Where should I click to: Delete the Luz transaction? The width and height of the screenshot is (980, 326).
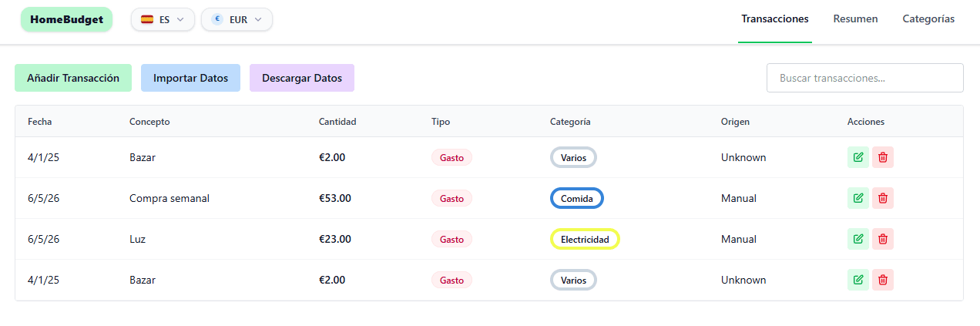coord(883,239)
